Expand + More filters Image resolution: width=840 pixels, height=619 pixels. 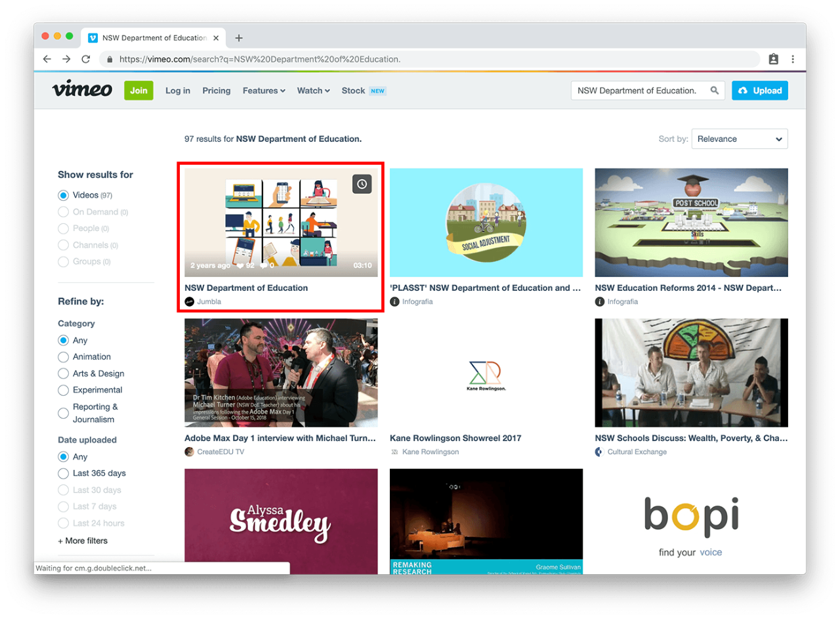click(83, 541)
